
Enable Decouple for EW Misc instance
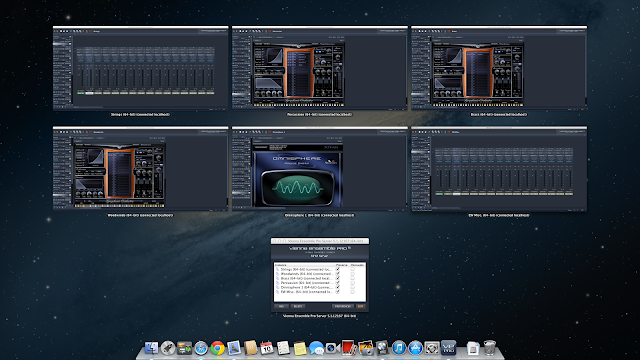pos(353,292)
